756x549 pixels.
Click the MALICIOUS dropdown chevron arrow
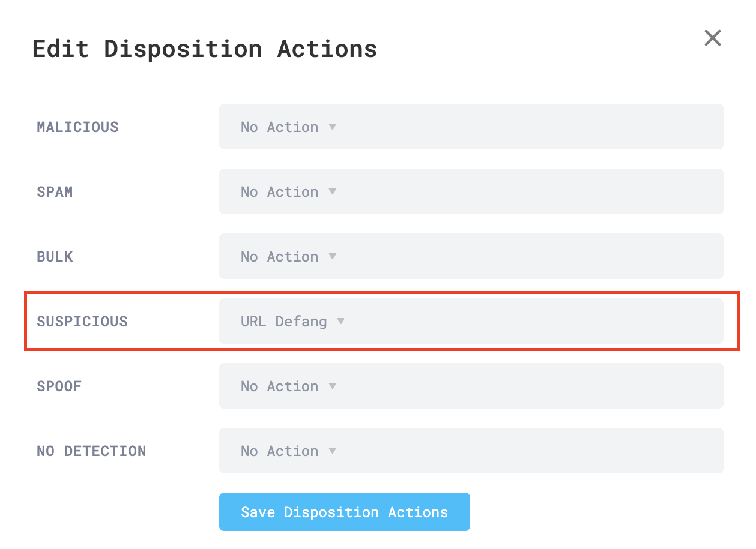pos(333,127)
